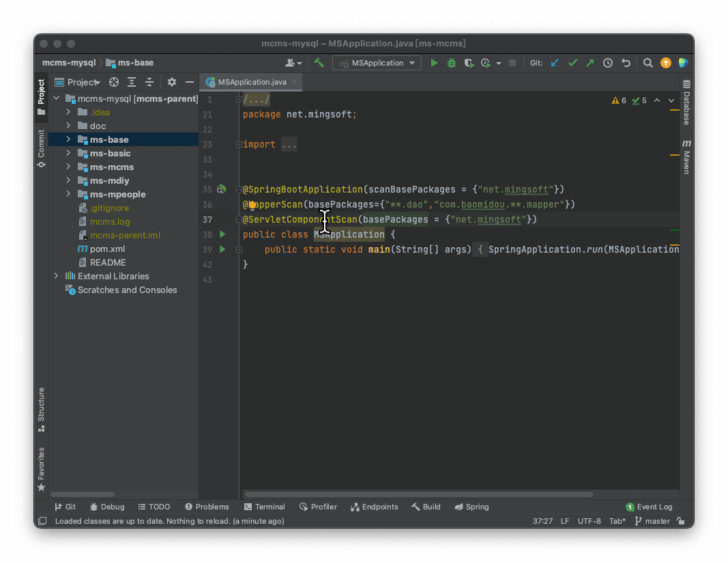The image size is (728, 562).
Task: Open the Maven side panel
Action: tap(686, 156)
